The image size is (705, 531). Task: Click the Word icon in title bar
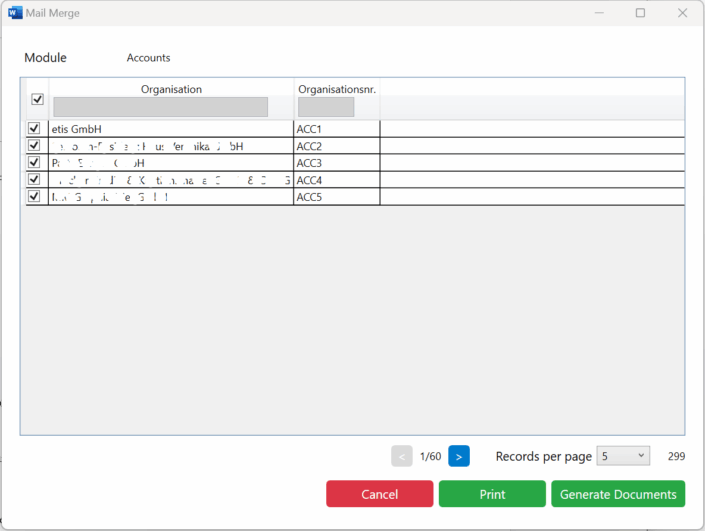(x=15, y=13)
